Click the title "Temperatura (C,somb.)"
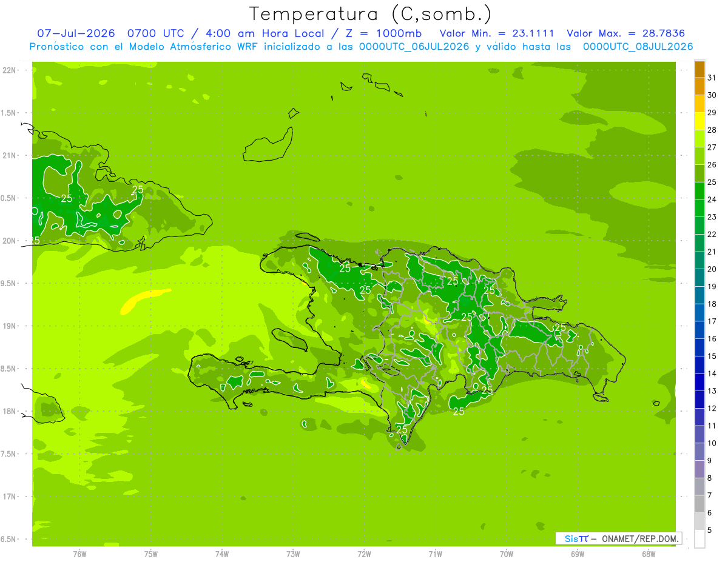Screen dimensions: 728x562 click(x=370, y=14)
